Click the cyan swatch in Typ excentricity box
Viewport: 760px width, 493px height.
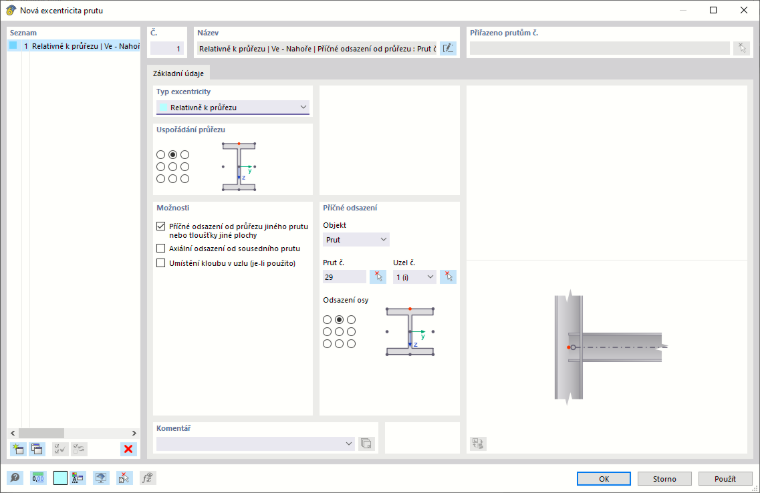(x=163, y=107)
